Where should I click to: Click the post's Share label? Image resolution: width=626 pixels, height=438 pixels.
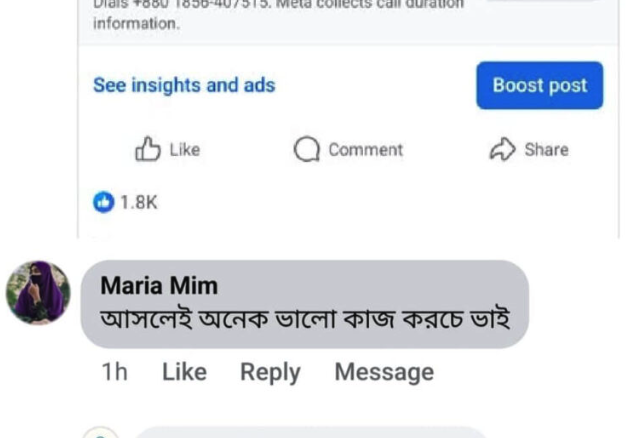click(546, 149)
